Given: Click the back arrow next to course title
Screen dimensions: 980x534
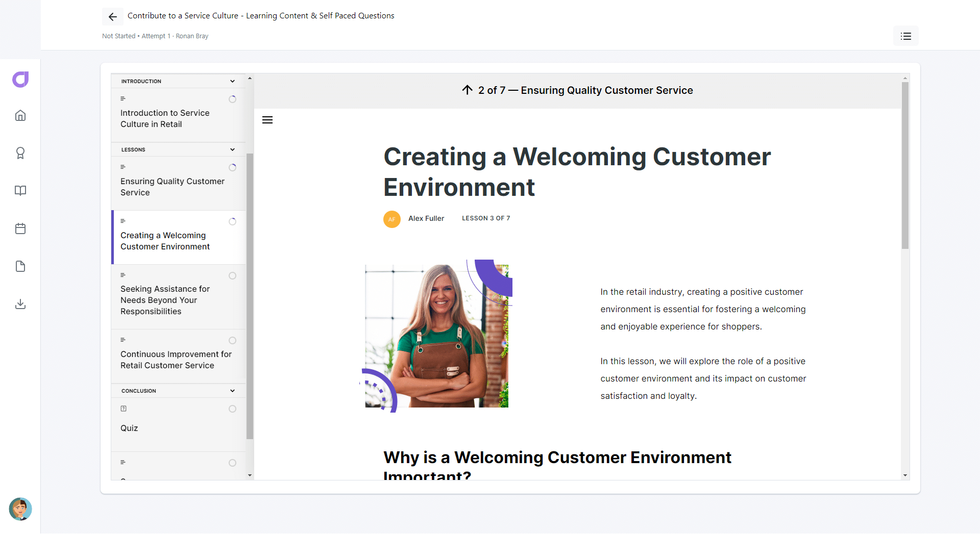Looking at the screenshot, I should [113, 17].
